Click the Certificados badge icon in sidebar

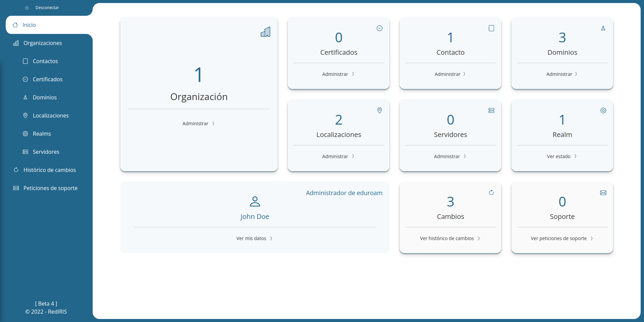click(26, 79)
